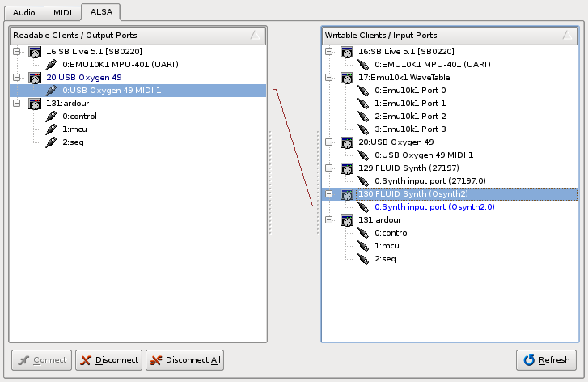Click input plug icon of Emu10k1 Port 2
Screen dimensions: 588x382
(363, 117)
